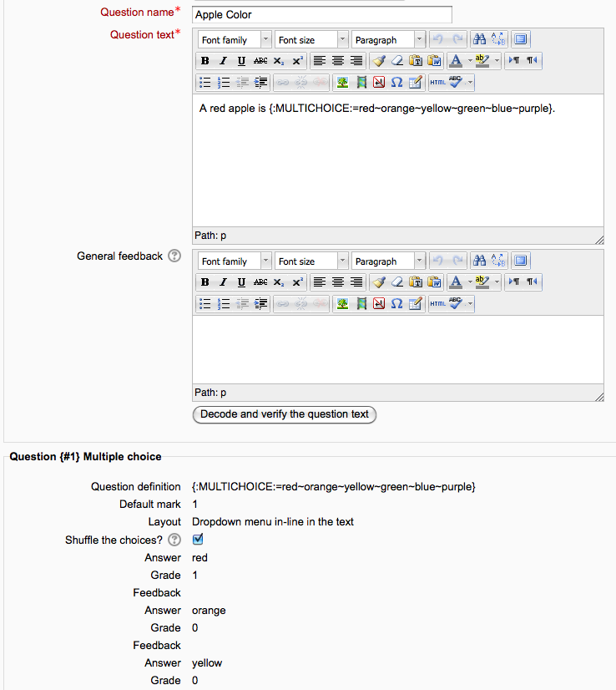
Task: Apply text color in General feedback editor
Action: [x=457, y=282]
